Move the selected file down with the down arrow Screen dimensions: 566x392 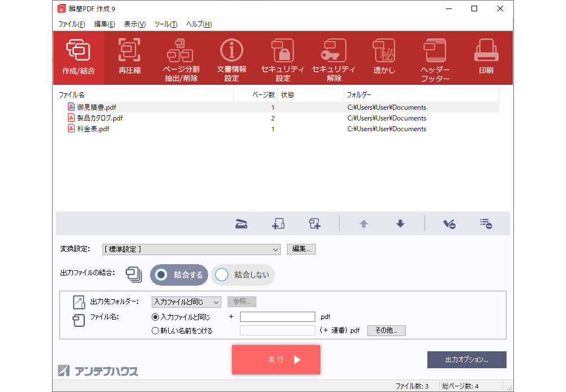[400, 224]
